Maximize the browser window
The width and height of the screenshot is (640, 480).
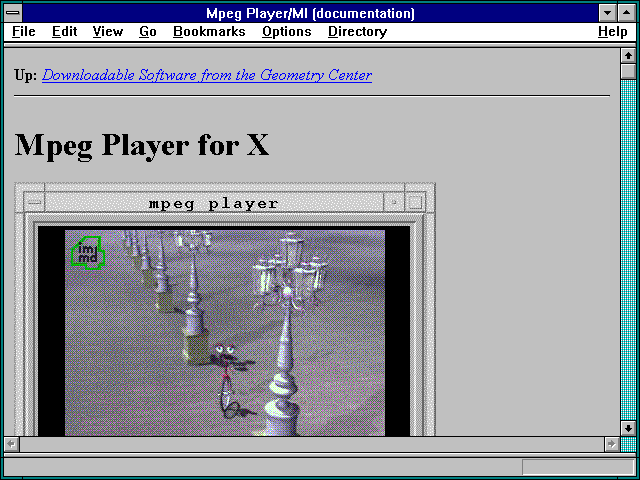627,13
